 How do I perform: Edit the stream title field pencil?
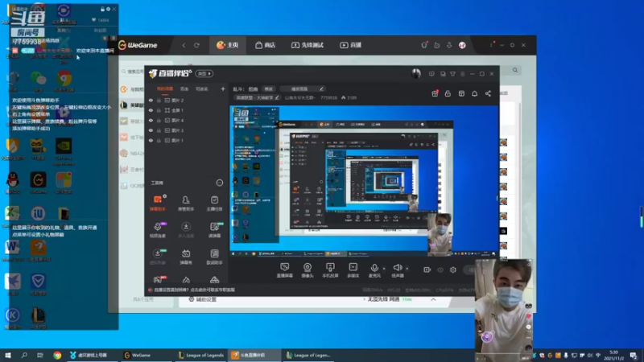point(321,88)
